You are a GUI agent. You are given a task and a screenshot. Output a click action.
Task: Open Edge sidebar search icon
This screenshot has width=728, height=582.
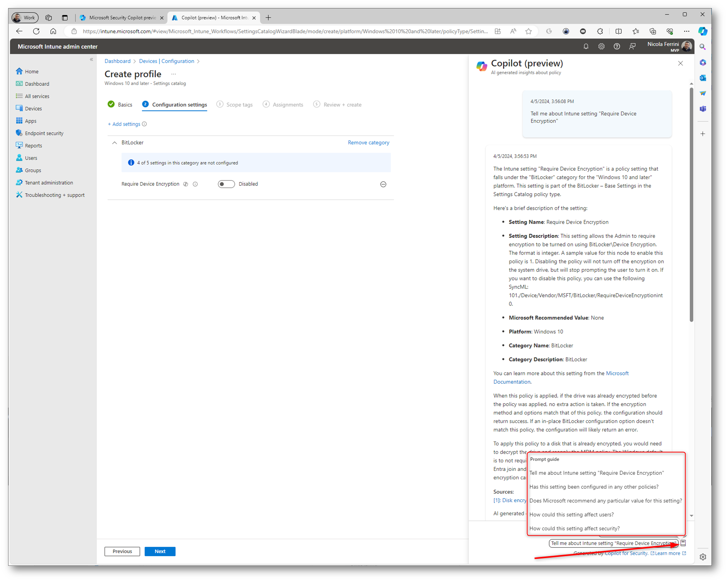click(703, 47)
